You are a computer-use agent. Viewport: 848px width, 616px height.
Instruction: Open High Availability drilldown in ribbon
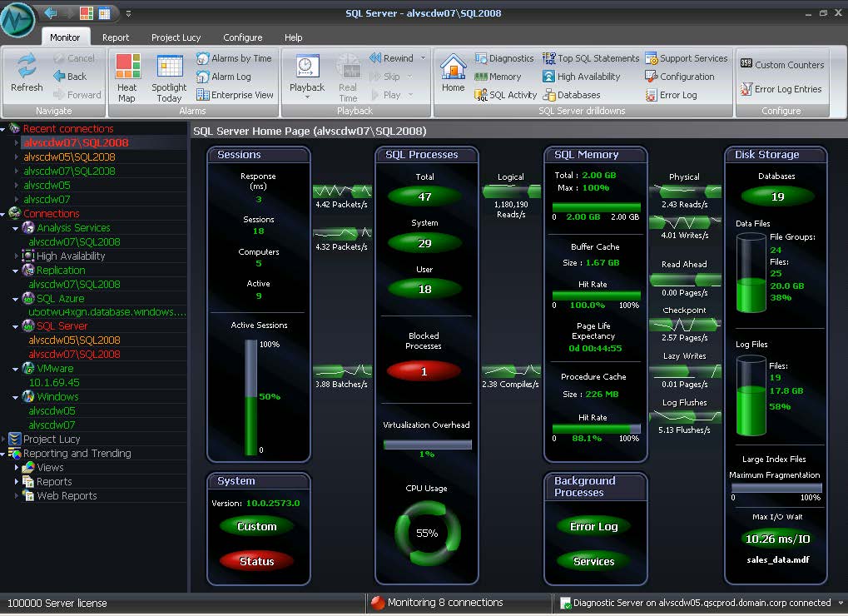[582, 77]
